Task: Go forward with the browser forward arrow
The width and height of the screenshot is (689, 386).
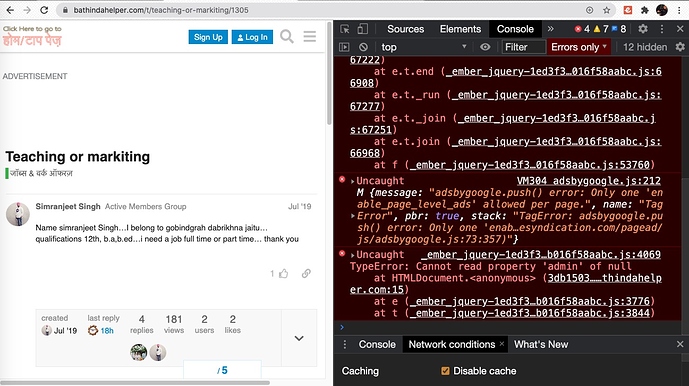Action: pyautogui.click(x=27, y=10)
